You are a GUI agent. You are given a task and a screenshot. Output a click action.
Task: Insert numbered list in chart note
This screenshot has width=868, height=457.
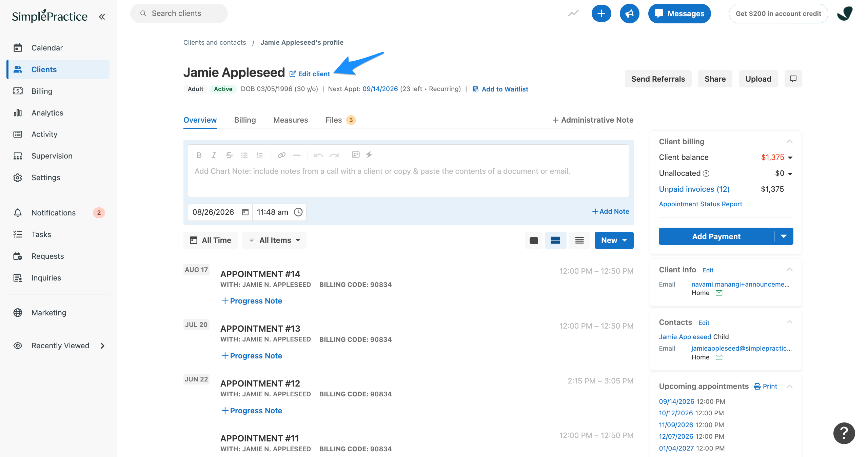[x=260, y=155]
